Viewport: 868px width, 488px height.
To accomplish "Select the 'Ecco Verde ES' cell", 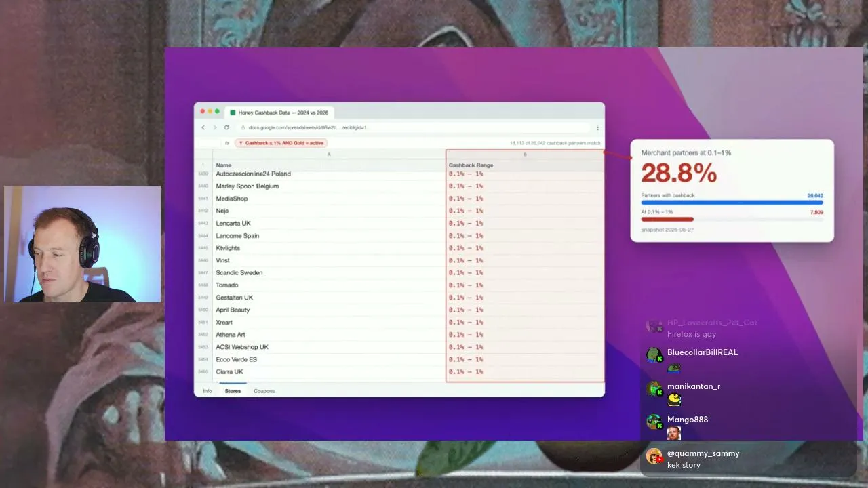I will [x=329, y=359].
